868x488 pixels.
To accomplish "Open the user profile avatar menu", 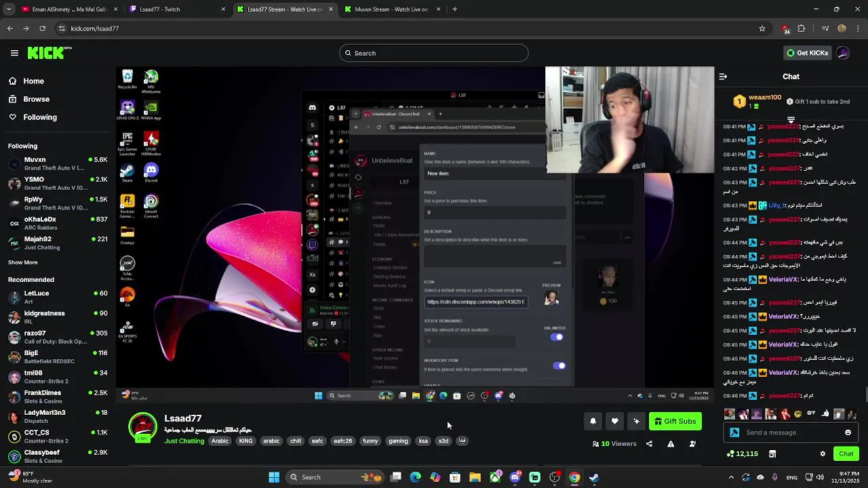I will click(843, 53).
